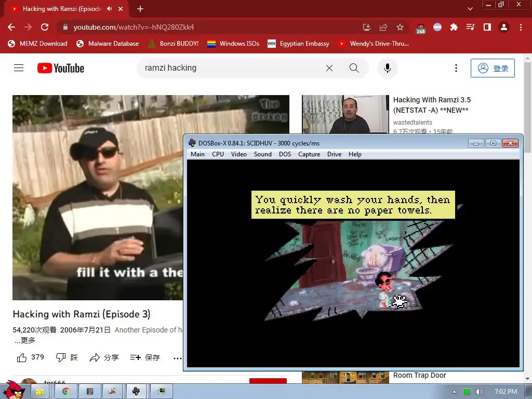The image size is (532, 399).
Task: Open Hacking With Ramzi 3.5 thumbnail
Action: coord(345,114)
